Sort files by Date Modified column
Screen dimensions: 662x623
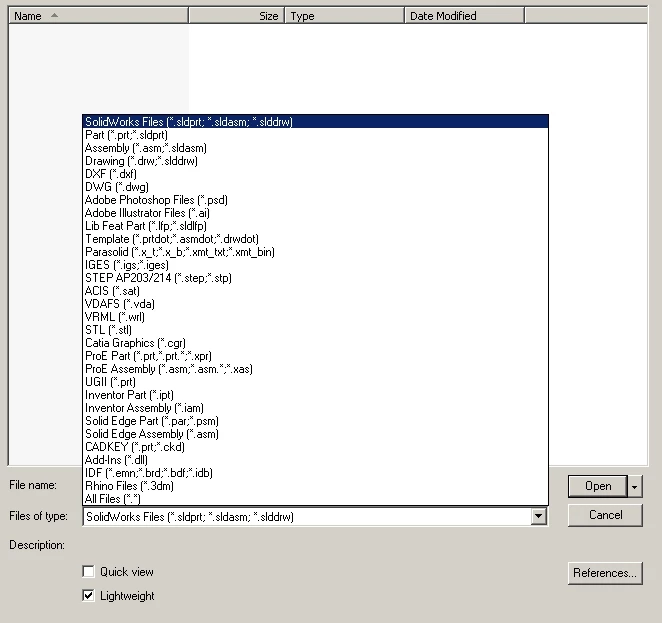click(x=465, y=16)
